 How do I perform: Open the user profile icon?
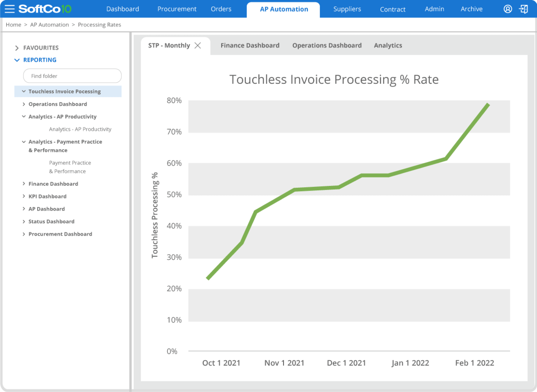[508, 9]
